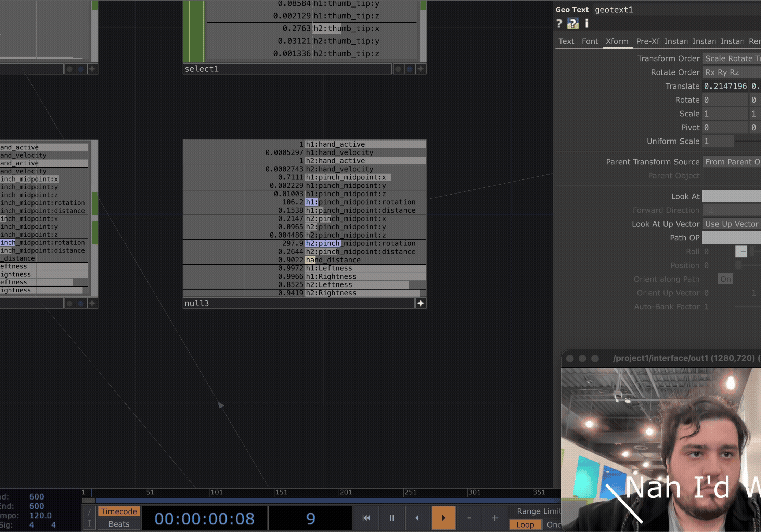Screen dimensions: 761x532
Task: Open Transform Order dropdown
Action: [x=732, y=58]
